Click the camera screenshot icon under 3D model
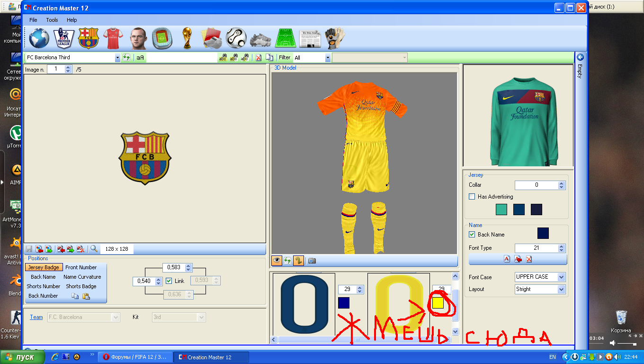Screen dimensions: 644x364 (x=312, y=260)
